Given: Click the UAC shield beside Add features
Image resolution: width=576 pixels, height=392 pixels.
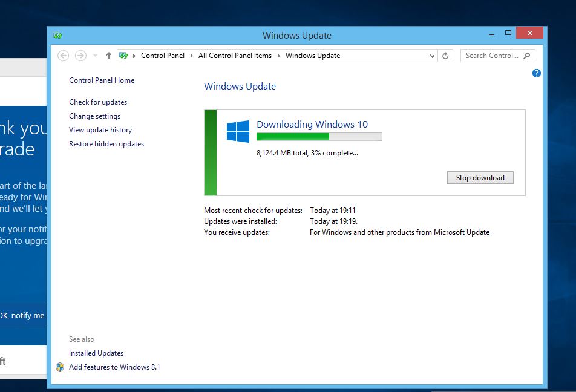Looking at the screenshot, I should click(59, 367).
